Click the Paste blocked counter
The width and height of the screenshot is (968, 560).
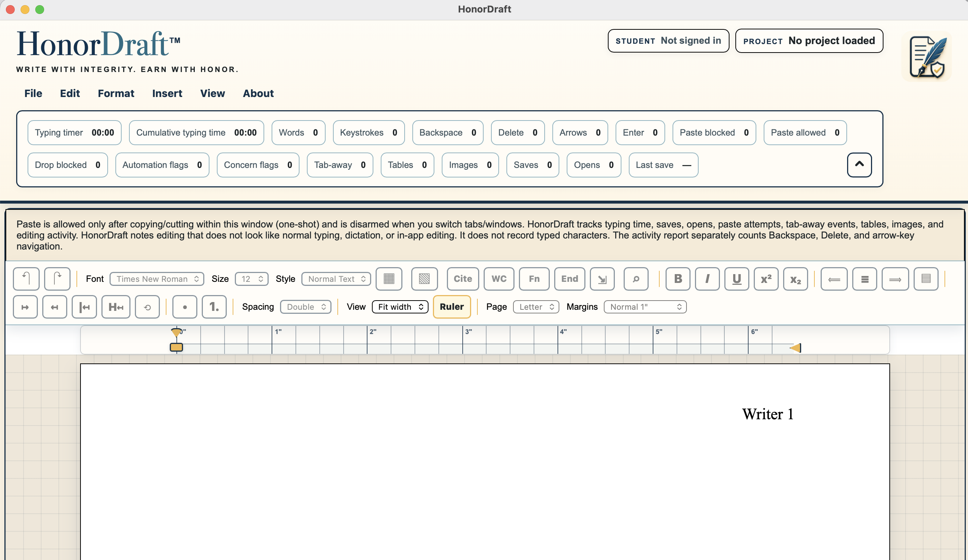point(714,133)
